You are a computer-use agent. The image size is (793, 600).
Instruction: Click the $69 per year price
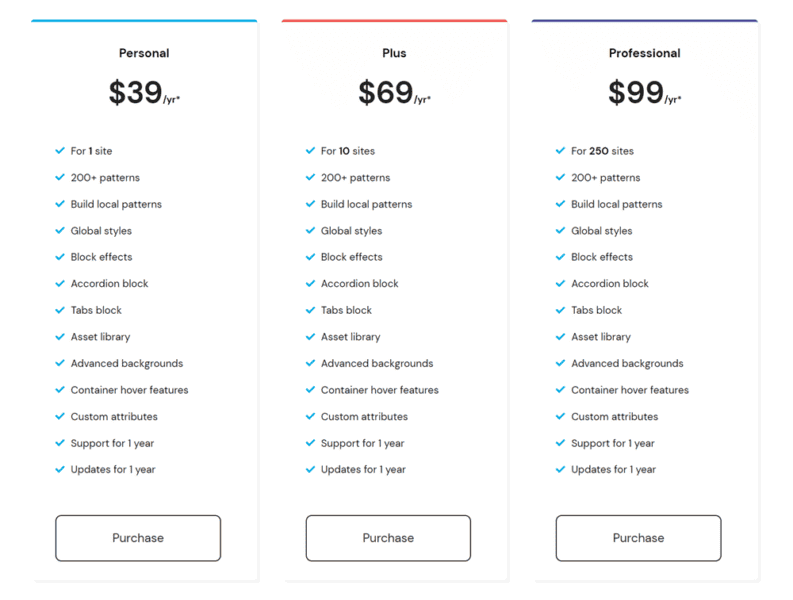click(394, 93)
